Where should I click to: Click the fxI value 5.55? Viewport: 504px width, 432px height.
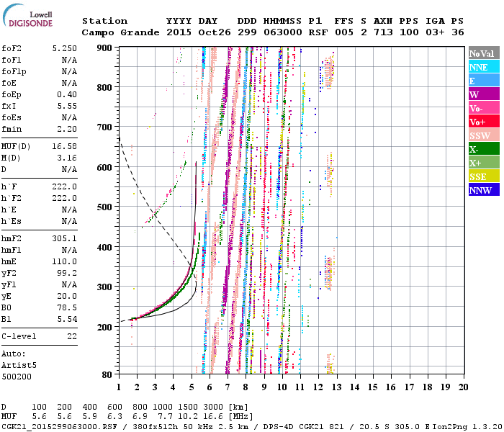(x=67, y=106)
